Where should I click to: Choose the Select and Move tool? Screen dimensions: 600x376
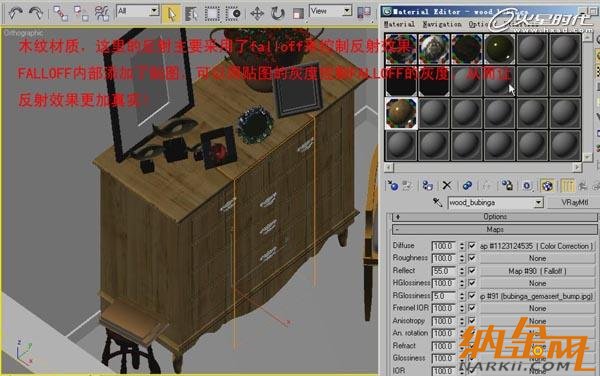[257, 13]
